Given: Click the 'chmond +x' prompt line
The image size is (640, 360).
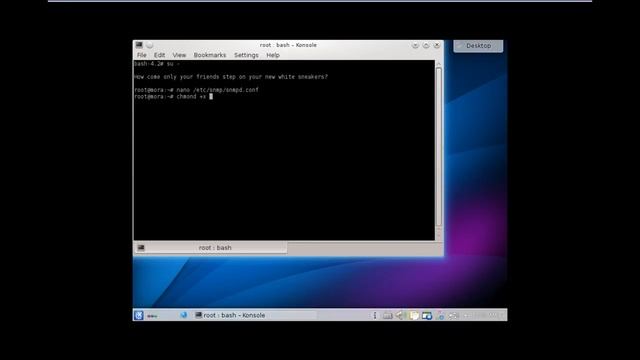Looking at the screenshot, I should [x=173, y=97].
